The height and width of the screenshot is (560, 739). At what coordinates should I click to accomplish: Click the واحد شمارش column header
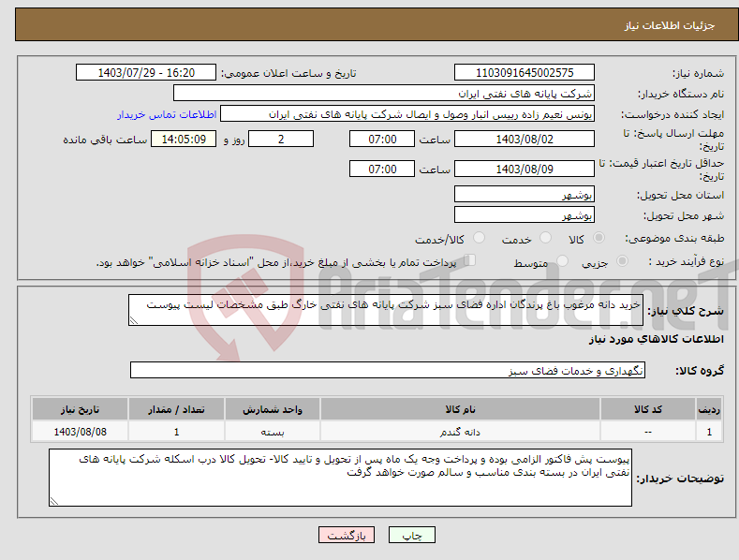(273, 409)
